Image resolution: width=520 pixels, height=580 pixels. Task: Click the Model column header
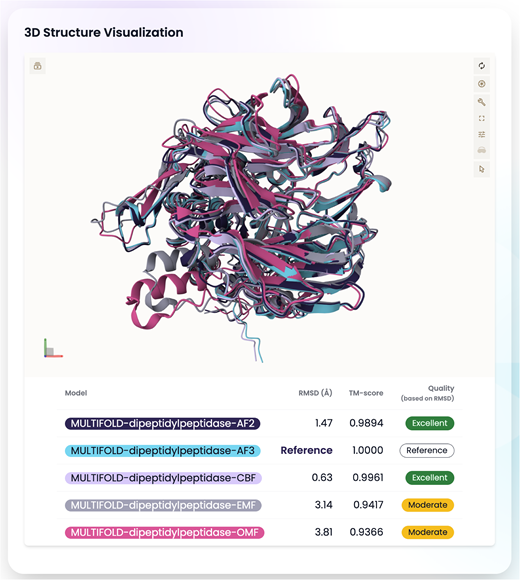pos(76,393)
